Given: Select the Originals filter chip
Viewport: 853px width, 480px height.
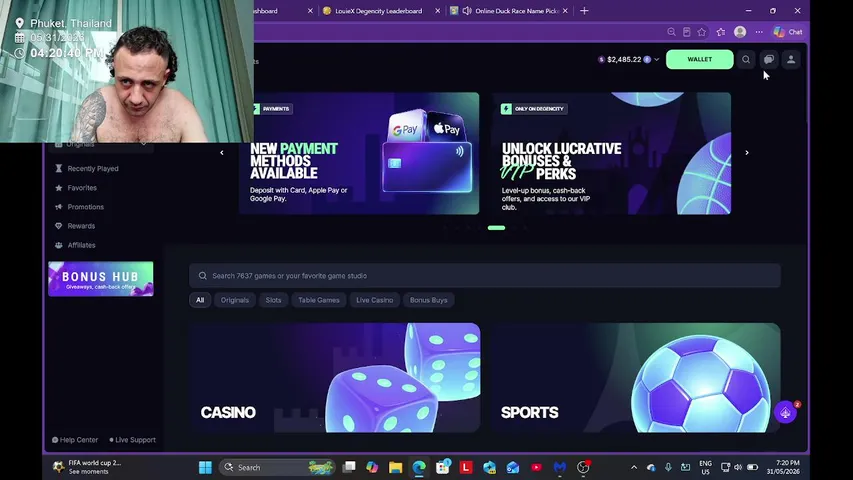Looking at the screenshot, I should tap(234, 300).
